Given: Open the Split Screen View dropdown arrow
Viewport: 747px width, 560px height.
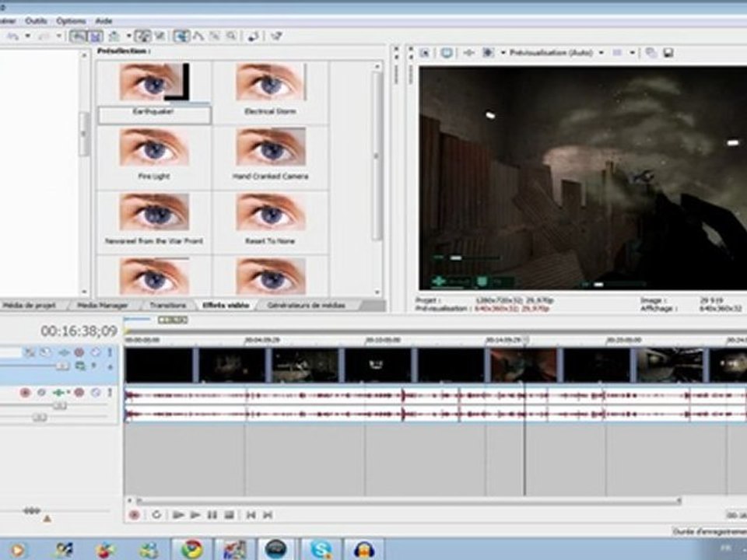Looking at the screenshot, I should click(x=503, y=52).
